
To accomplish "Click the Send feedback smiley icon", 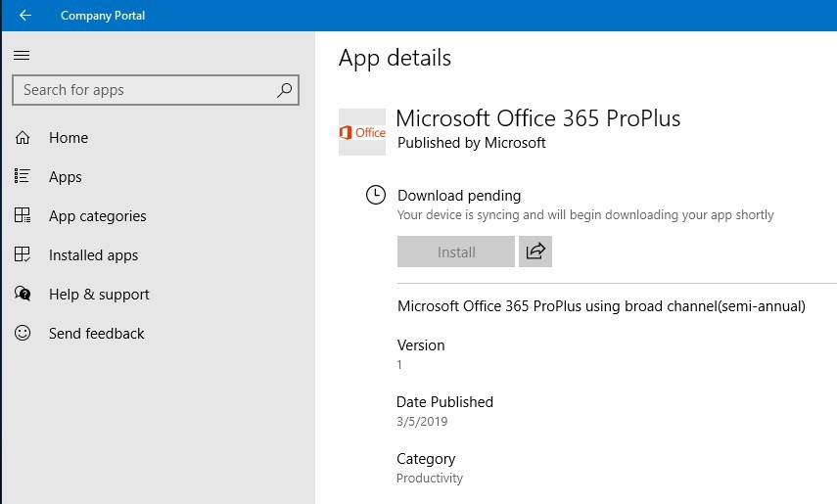I will [x=23, y=333].
